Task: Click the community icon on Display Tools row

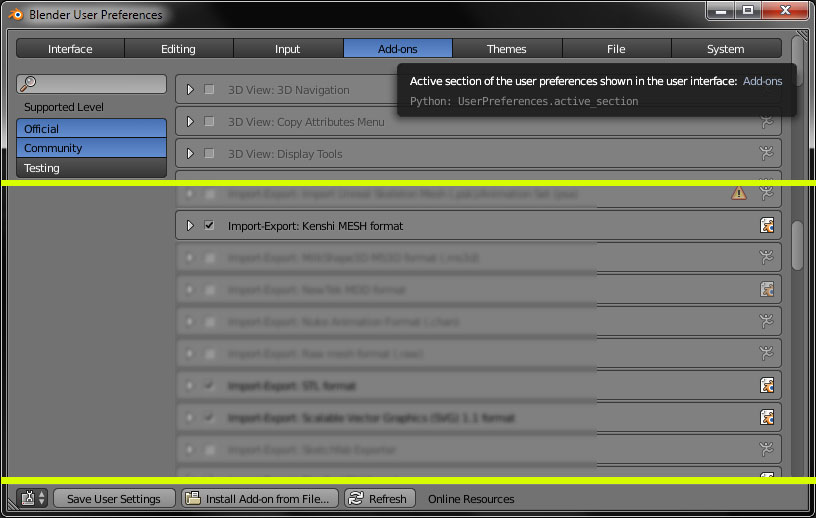Action: [766, 153]
